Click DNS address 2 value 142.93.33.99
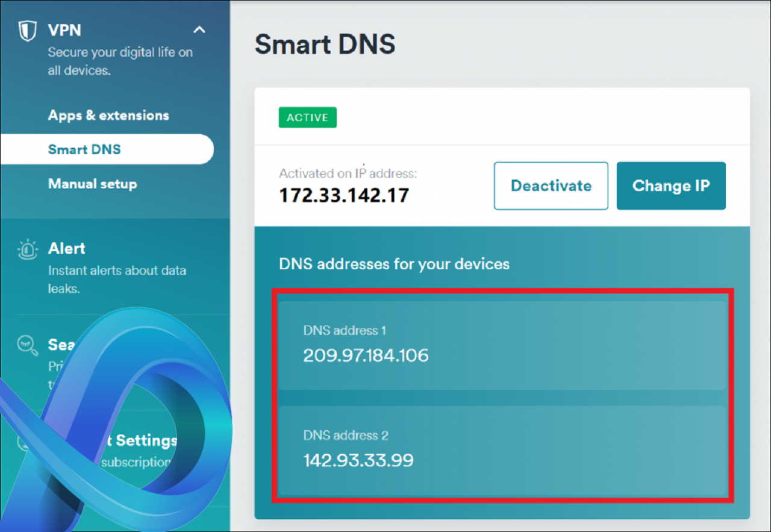 [358, 461]
